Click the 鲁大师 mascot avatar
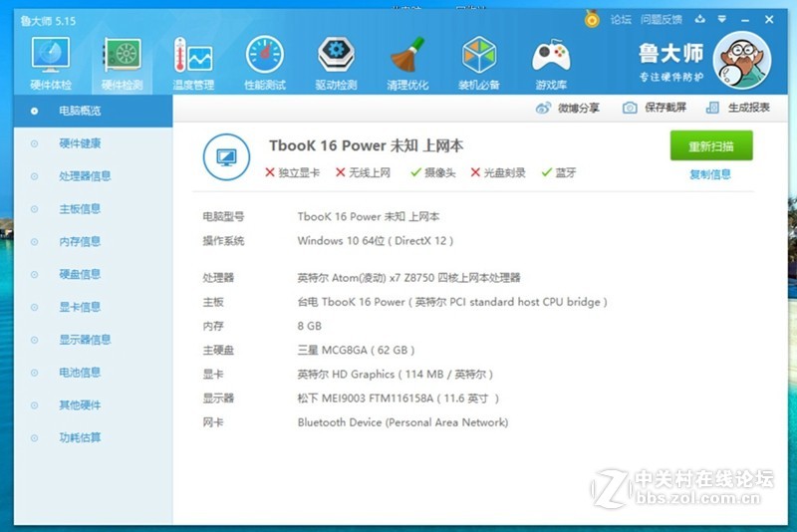Image resolution: width=797 pixels, height=532 pixels. tap(742, 60)
